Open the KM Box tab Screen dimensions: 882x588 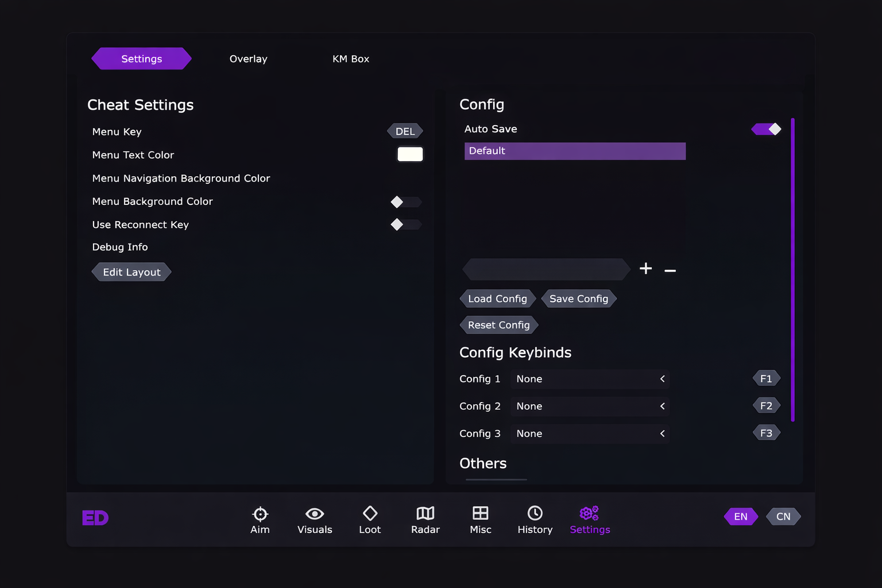[350, 59]
